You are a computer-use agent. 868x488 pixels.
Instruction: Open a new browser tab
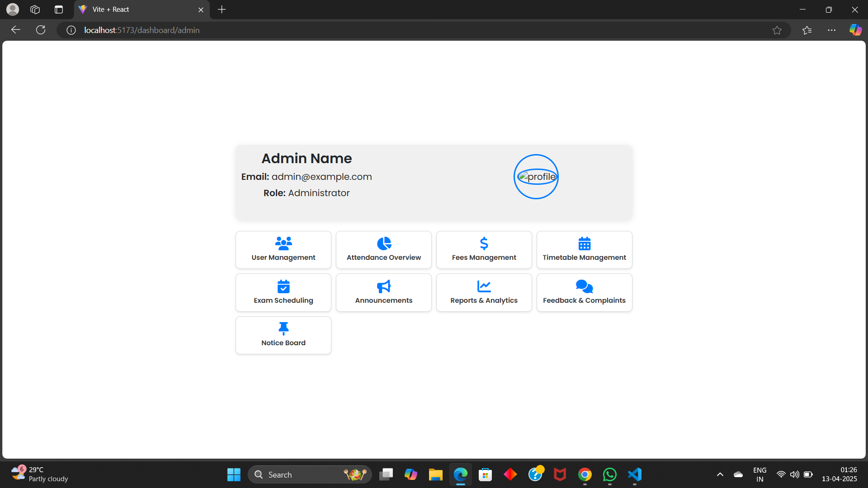coord(222,9)
